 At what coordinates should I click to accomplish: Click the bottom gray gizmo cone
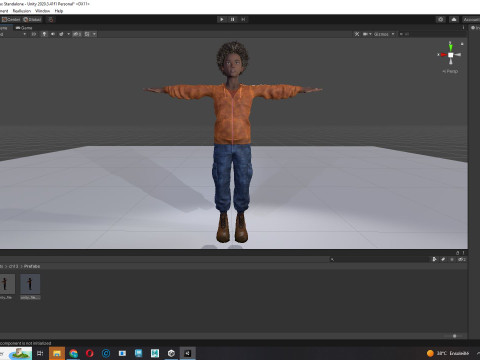(x=451, y=61)
